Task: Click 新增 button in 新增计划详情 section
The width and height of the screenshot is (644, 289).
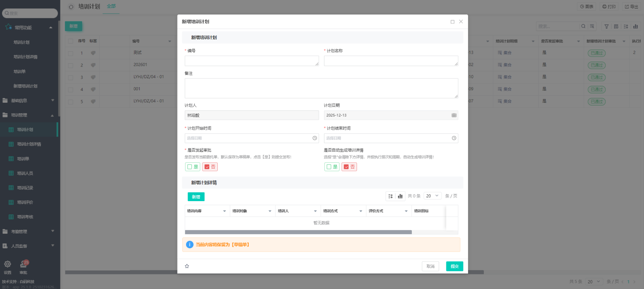Action: [196, 197]
